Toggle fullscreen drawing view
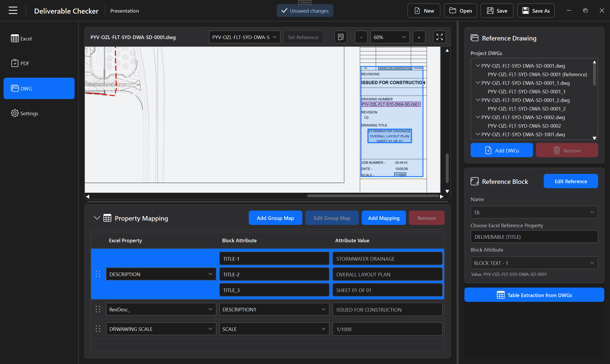610x364 pixels. 439,37
